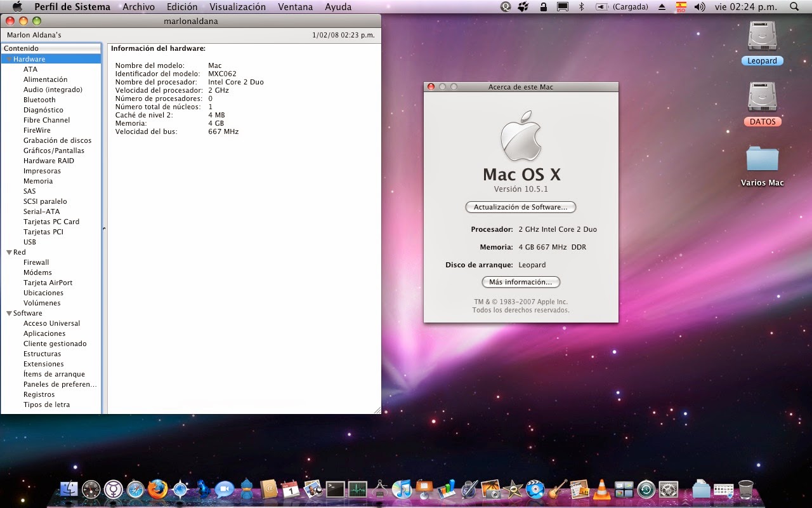This screenshot has height=508, width=812.
Task: Open the Ayuda menu
Action: (338, 7)
